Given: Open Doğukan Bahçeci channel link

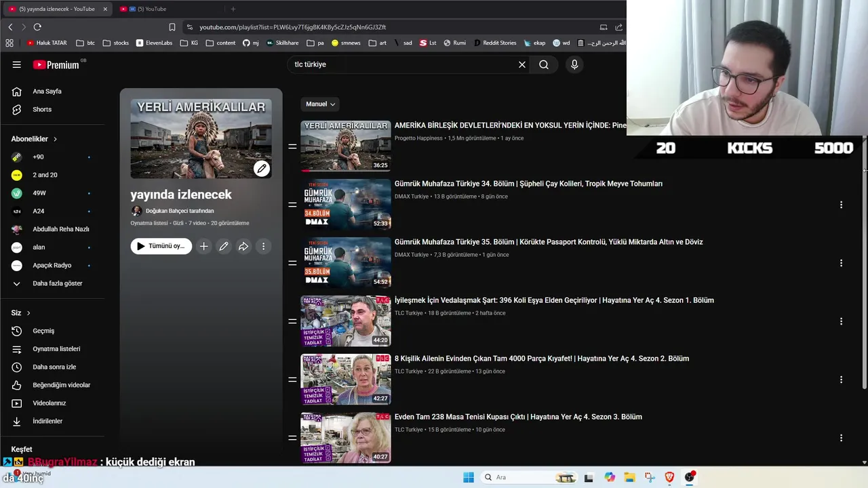Looking at the screenshot, I should 179,211.
